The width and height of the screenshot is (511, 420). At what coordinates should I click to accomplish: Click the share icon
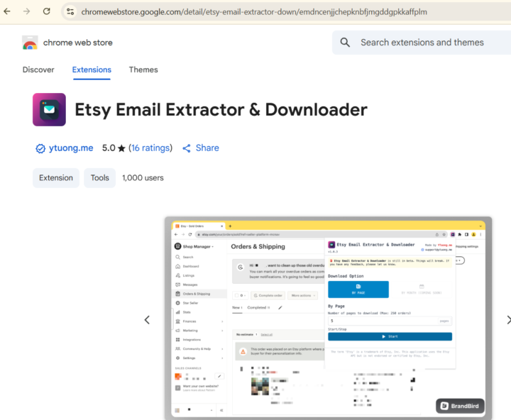187,148
